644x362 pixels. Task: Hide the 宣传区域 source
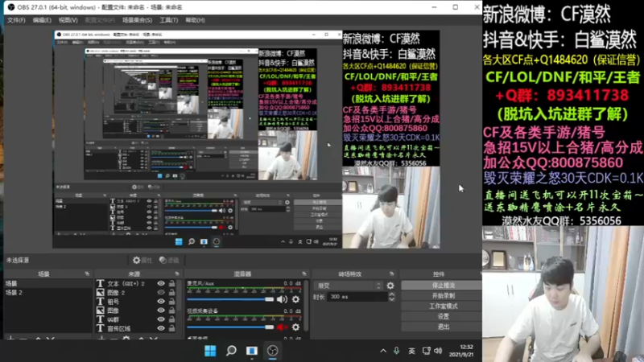pyautogui.click(x=161, y=328)
